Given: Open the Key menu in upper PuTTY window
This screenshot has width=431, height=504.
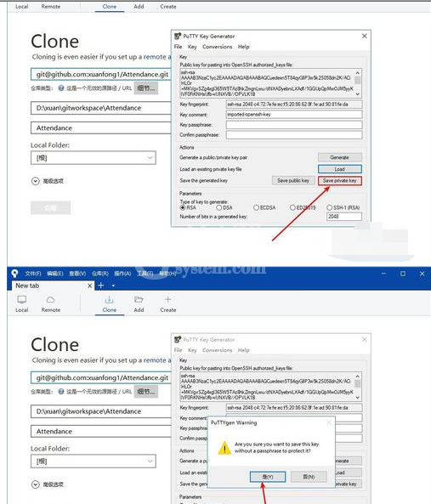Looking at the screenshot, I should point(192,47).
